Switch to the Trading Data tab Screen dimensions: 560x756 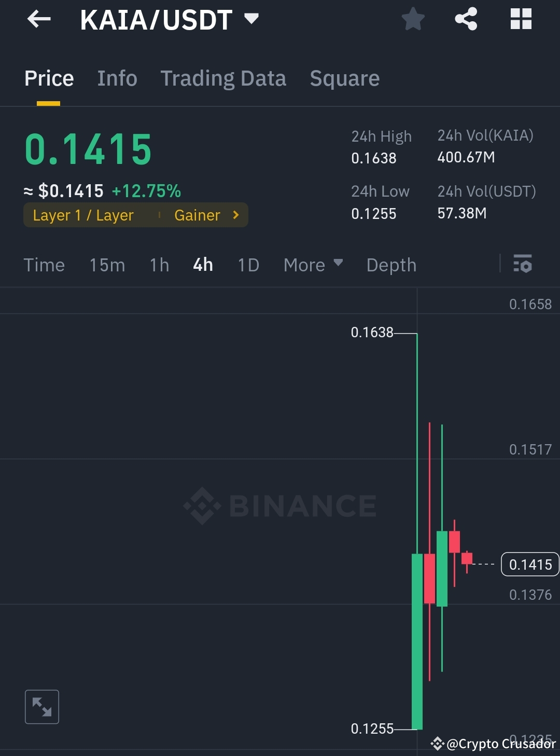tap(223, 78)
